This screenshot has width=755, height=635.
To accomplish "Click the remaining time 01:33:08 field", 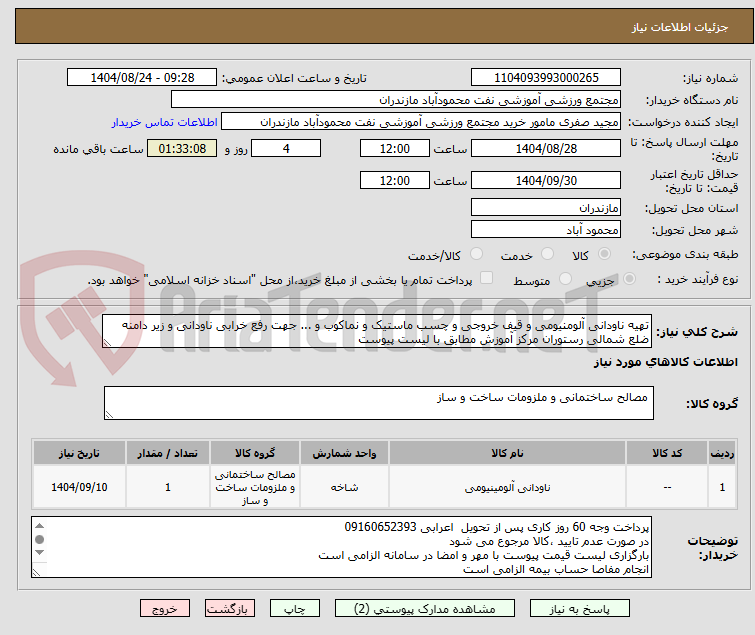I will coord(182,148).
